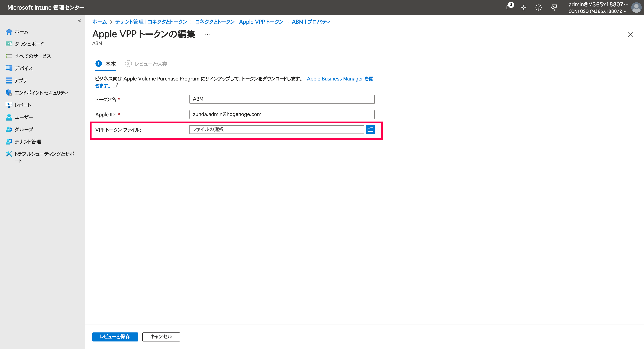
Task: Collapse the sidebar with double chevron
Action: coord(79,20)
